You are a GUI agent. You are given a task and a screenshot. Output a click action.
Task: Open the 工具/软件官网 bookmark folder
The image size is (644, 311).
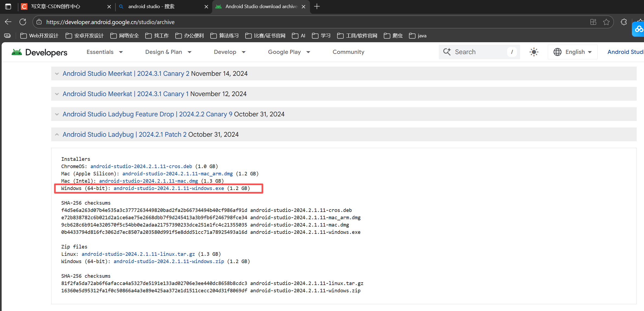tap(357, 36)
